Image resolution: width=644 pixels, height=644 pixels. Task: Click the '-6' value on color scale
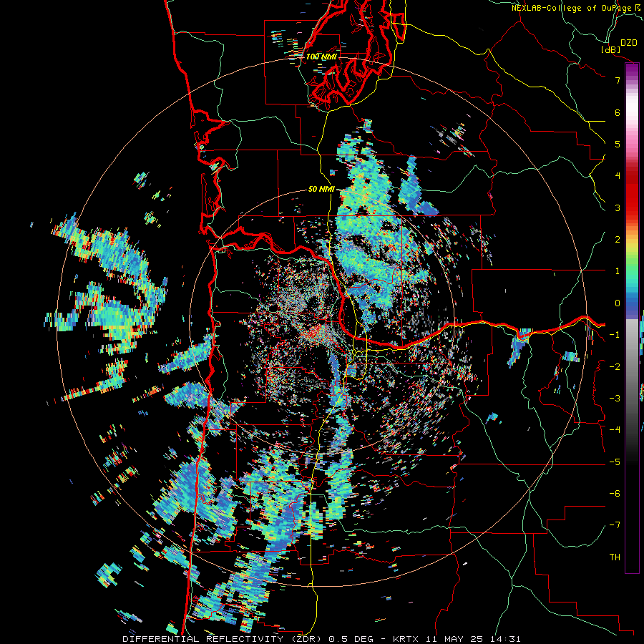pos(615,493)
